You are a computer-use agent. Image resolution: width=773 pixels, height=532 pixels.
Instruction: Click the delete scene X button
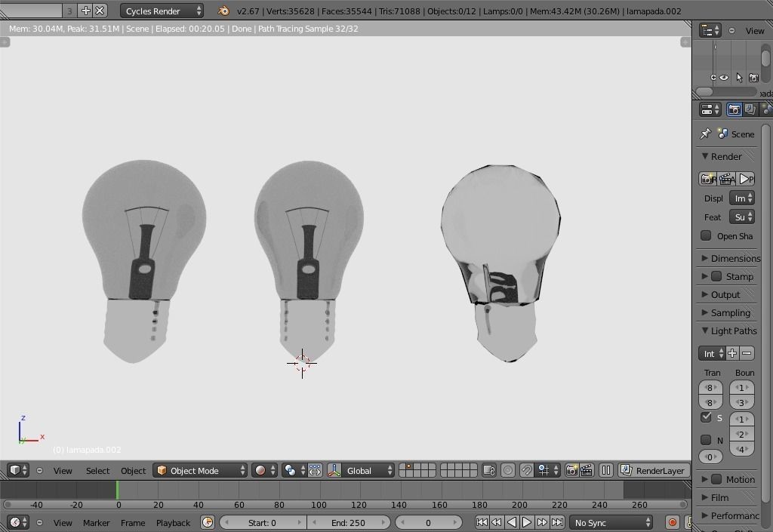[x=100, y=11]
